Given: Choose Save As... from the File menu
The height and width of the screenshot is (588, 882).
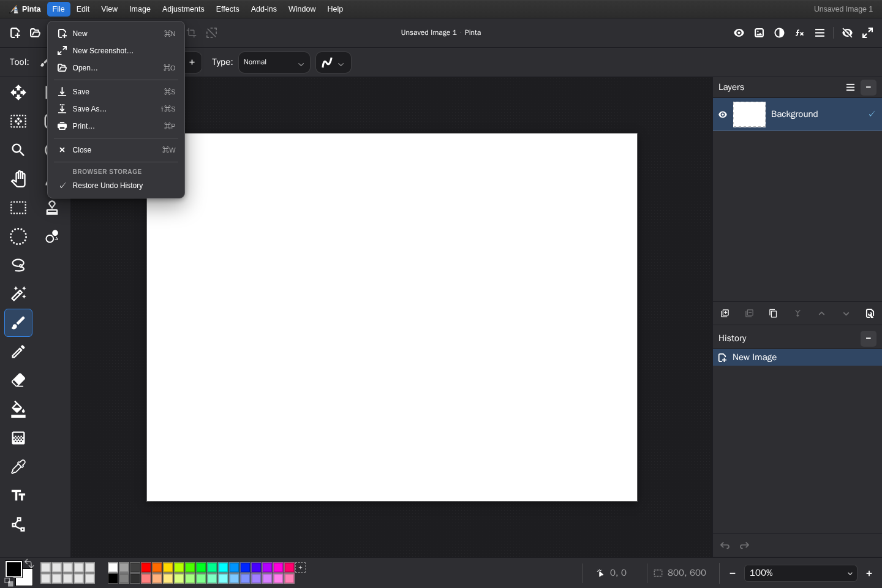Looking at the screenshot, I should pyautogui.click(x=116, y=109).
